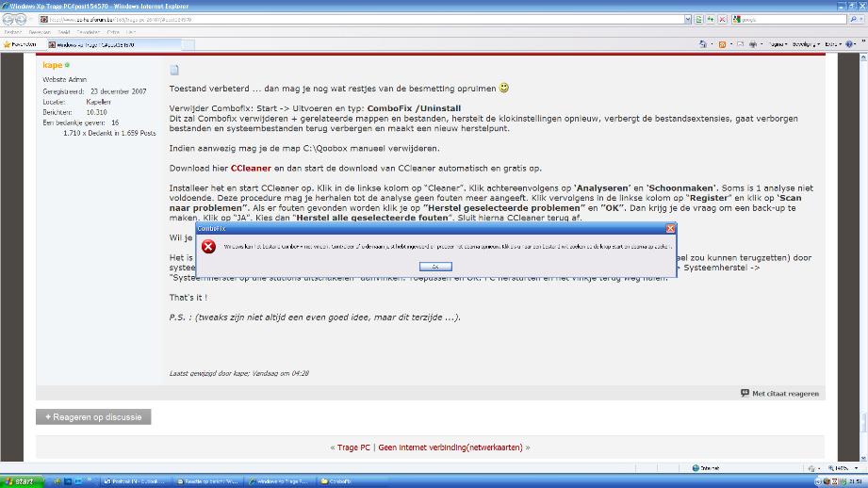
Task: Open the Postvak IN Outlook taskbar button
Action: pyautogui.click(x=136, y=481)
